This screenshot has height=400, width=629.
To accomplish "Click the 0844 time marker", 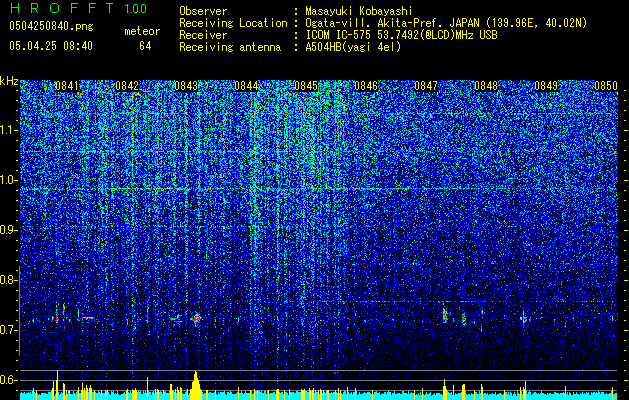I will 246,86.
